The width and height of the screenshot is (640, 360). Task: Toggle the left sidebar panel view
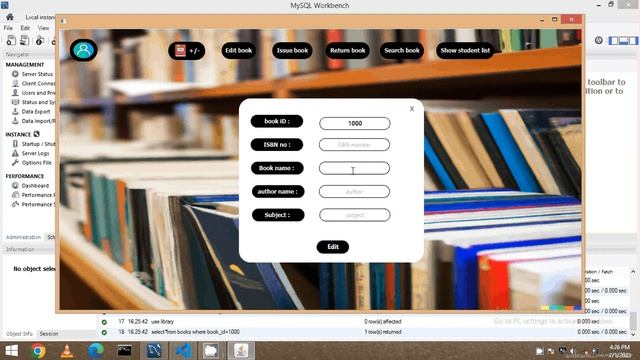click(x=613, y=40)
